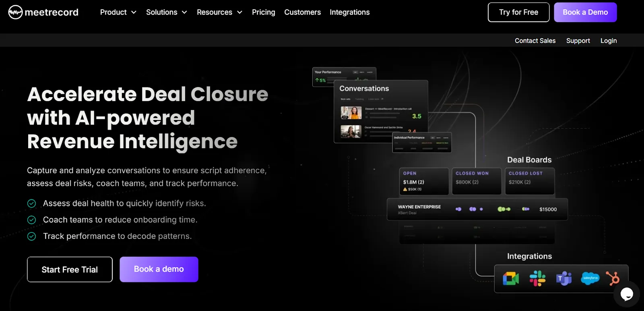This screenshot has width=644, height=311.
Task: Expand the Product menu chevron
Action: 134,12
